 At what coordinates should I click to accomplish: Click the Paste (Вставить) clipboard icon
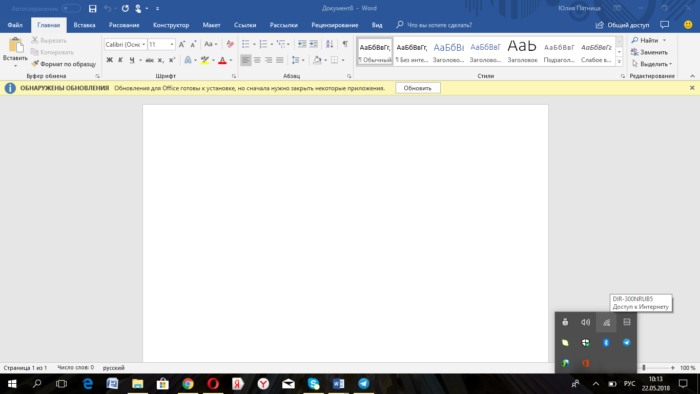click(15, 45)
